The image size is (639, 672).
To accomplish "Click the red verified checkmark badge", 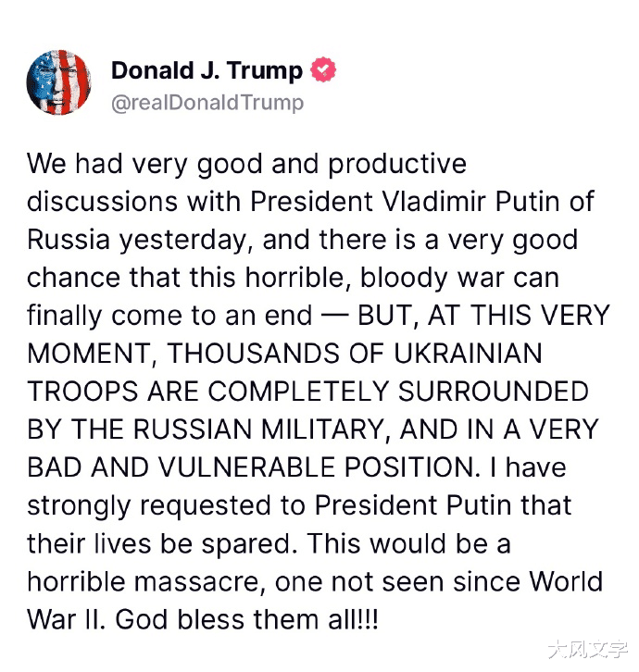I will tap(323, 69).
